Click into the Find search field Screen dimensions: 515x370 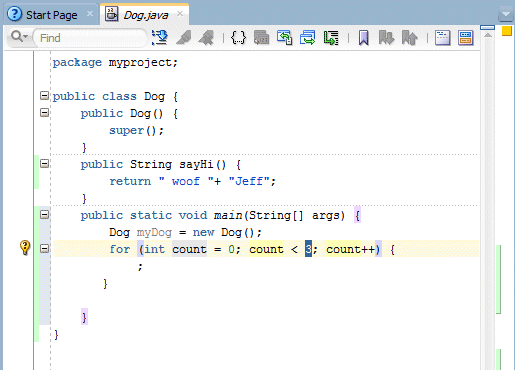(90, 38)
